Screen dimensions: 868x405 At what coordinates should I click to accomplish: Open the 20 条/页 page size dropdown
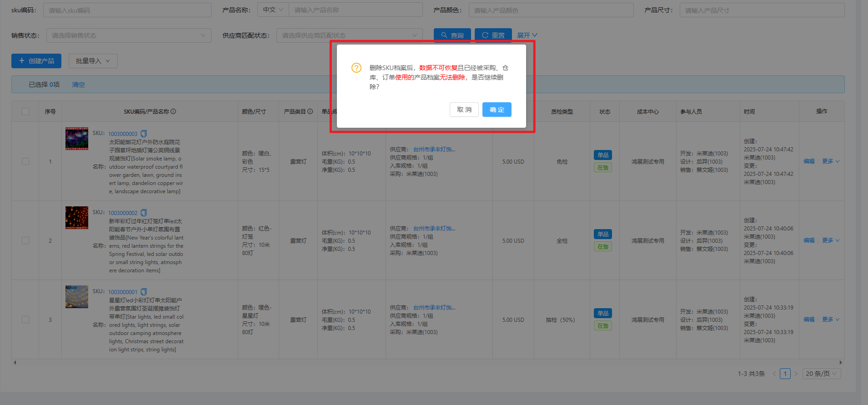point(821,374)
